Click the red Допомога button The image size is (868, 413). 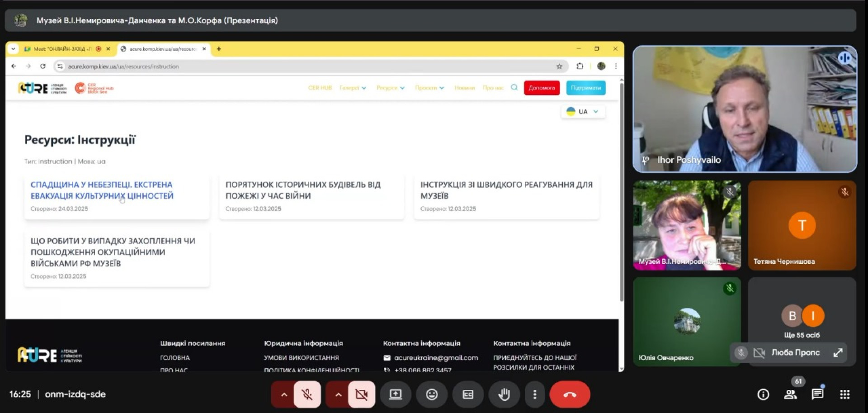pos(542,88)
